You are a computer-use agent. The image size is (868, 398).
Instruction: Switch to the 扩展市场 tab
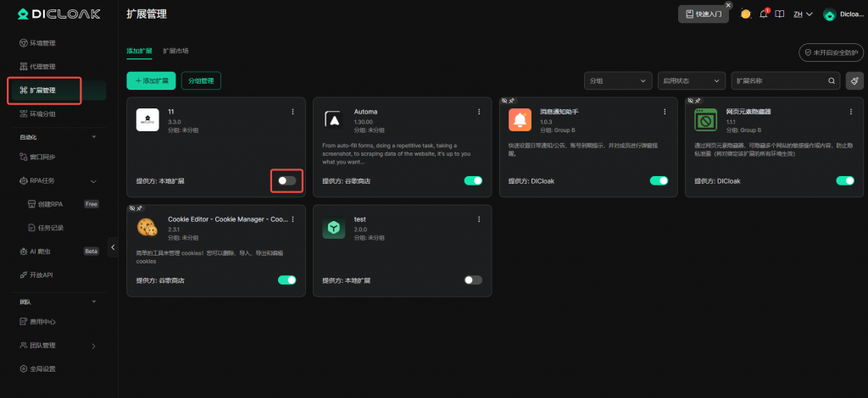tap(176, 51)
